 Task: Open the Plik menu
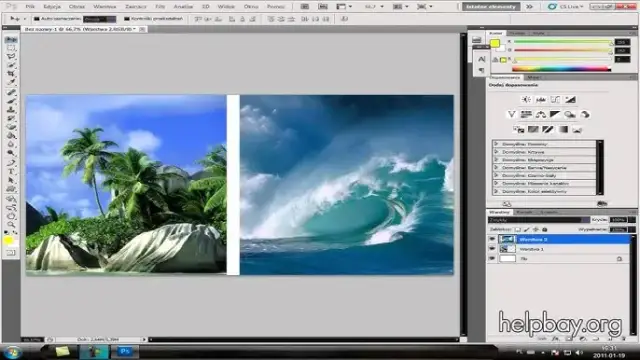30,7
